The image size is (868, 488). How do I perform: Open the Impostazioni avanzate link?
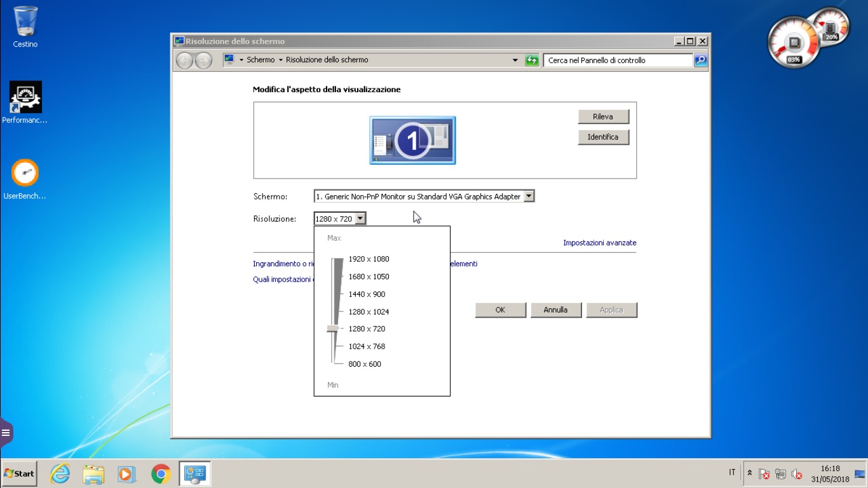[599, 243]
